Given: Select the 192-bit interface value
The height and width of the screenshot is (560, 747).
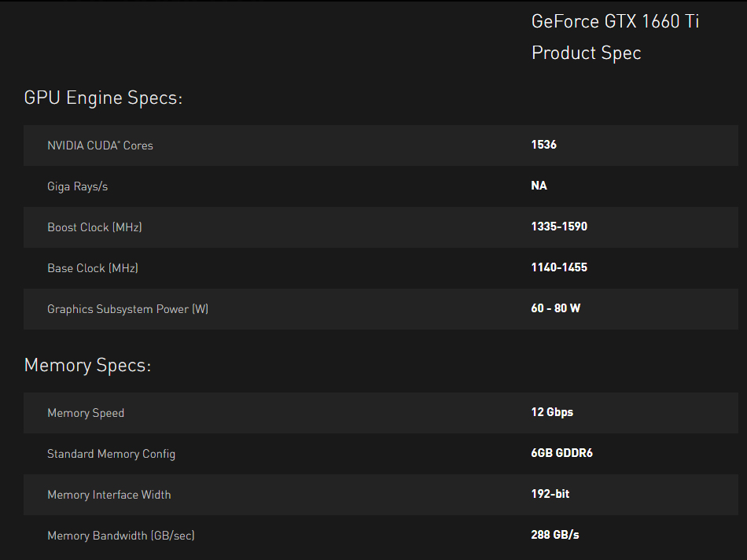Looking at the screenshot, I should [x=550, y=494].
